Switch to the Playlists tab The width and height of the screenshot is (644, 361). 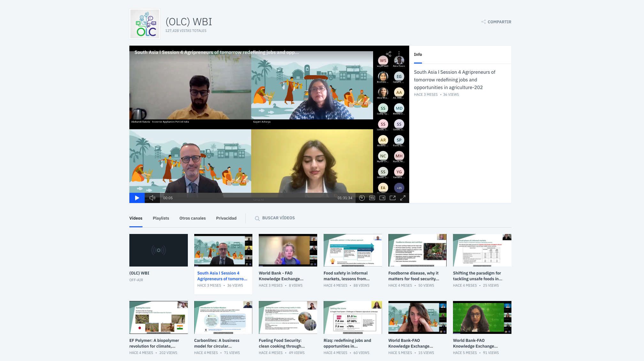(161, 218)
